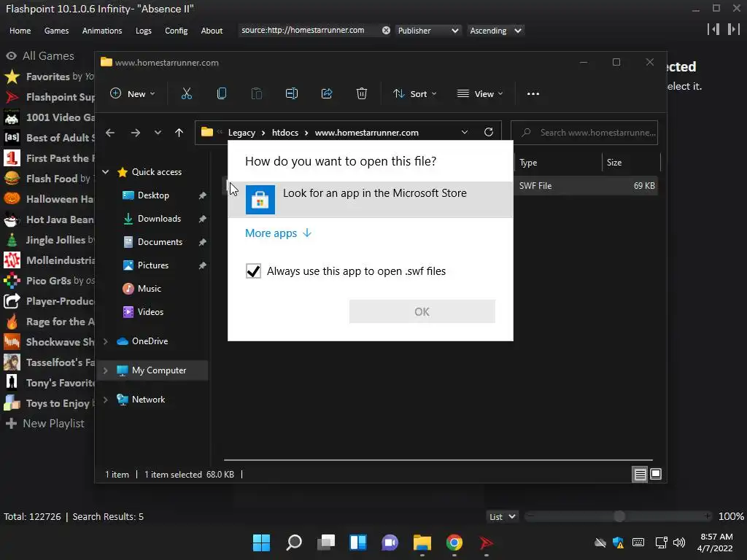Open recent locations chevron in Explorer
747x560 pixels.
click(158, 133)
